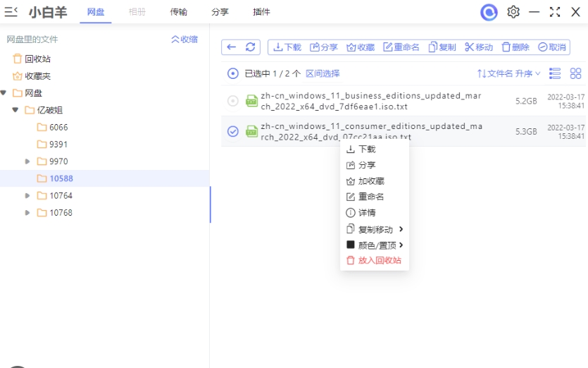Click the 小白羊 app title
This screenshot has width=588, height=368.
point(48,12)
